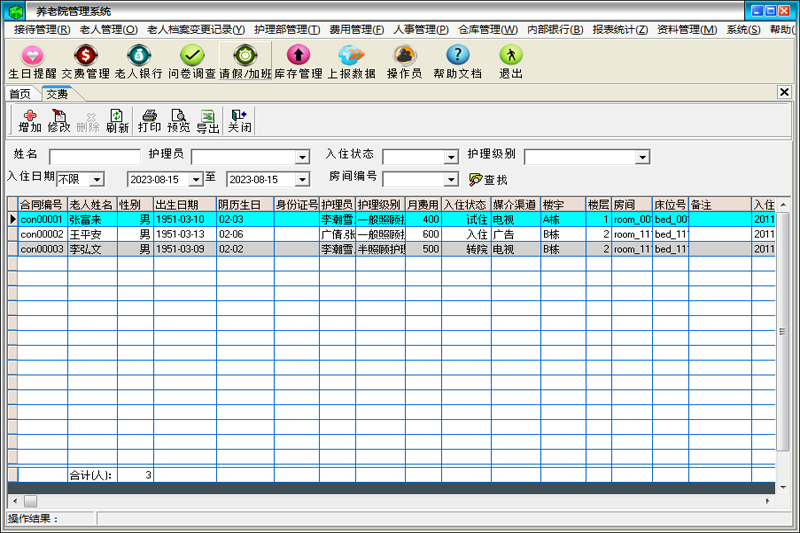This screenshot has height=533, width=800.
Task: Click the vertical scrollbar up arrow
Action: (x=783, y=205)
